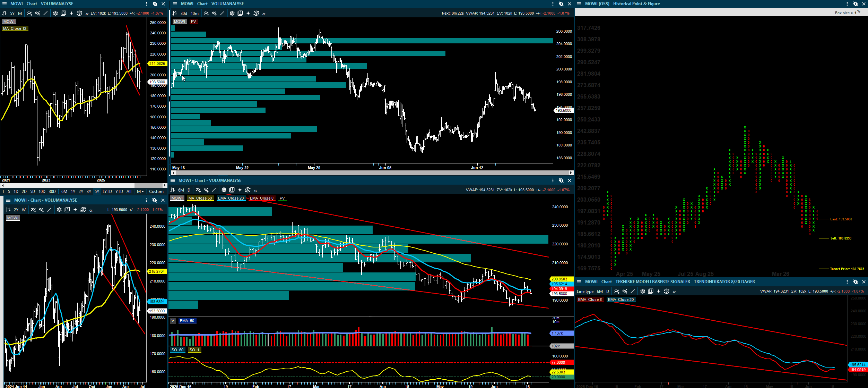Click layout template icon in 2Y weekly chart
This screenshot has height=388, width=868.
[67, 210]
